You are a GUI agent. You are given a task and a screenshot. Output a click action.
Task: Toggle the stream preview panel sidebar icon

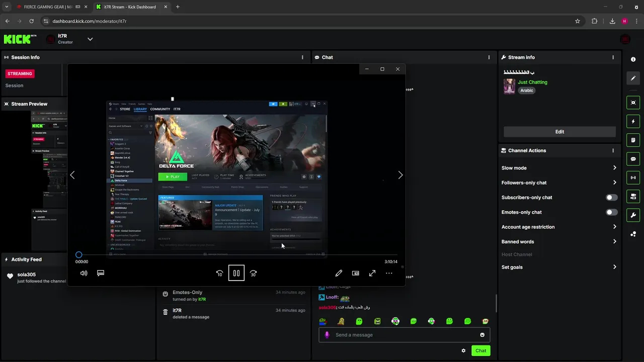click(x=633, y=103)
